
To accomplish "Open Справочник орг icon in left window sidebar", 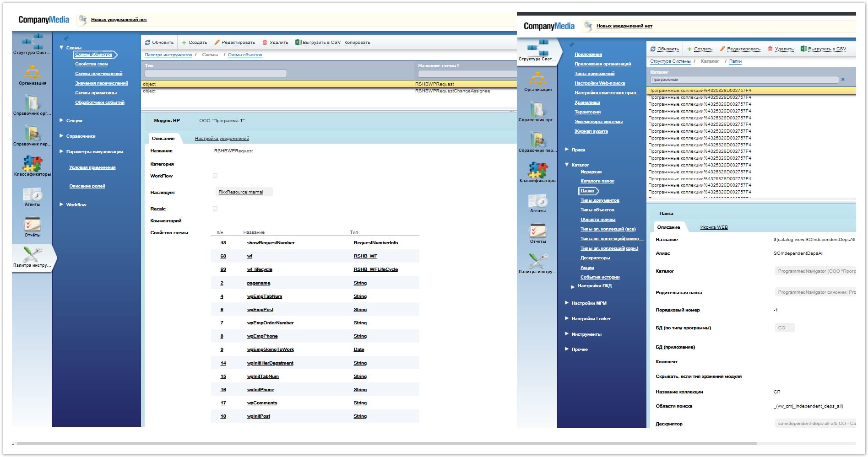I will point(32,102).
